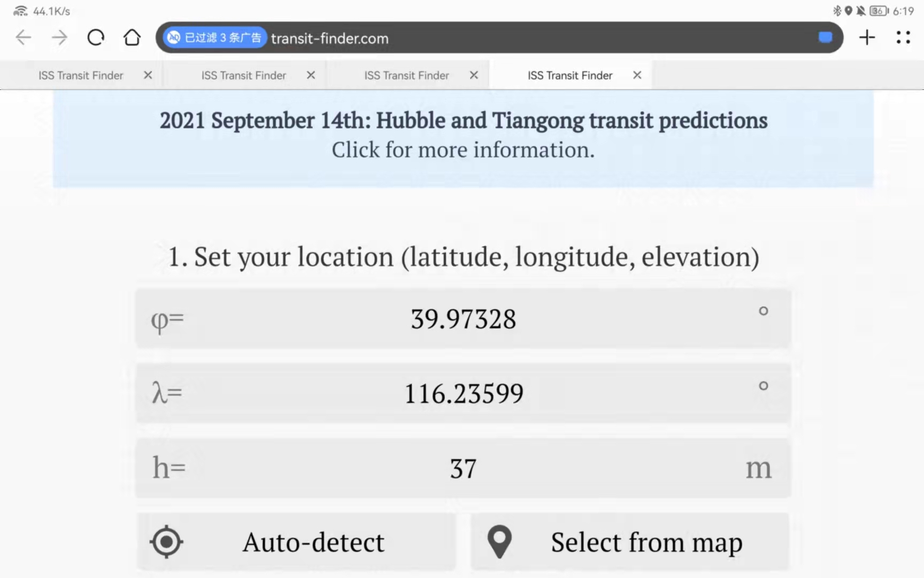Click the elevation field showing 37
This screenshot has width=924, height=578.
tap(463, 468)
